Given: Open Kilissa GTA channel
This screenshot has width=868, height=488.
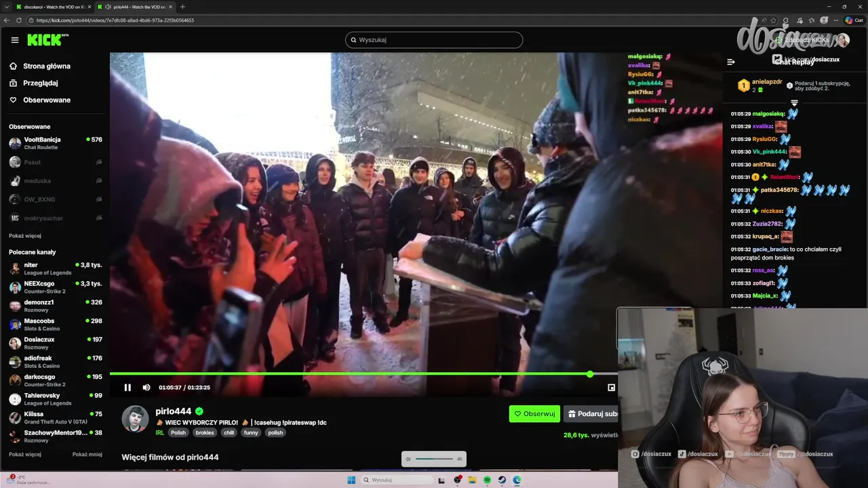Looking at the screenshot, I should click(55, 418).
